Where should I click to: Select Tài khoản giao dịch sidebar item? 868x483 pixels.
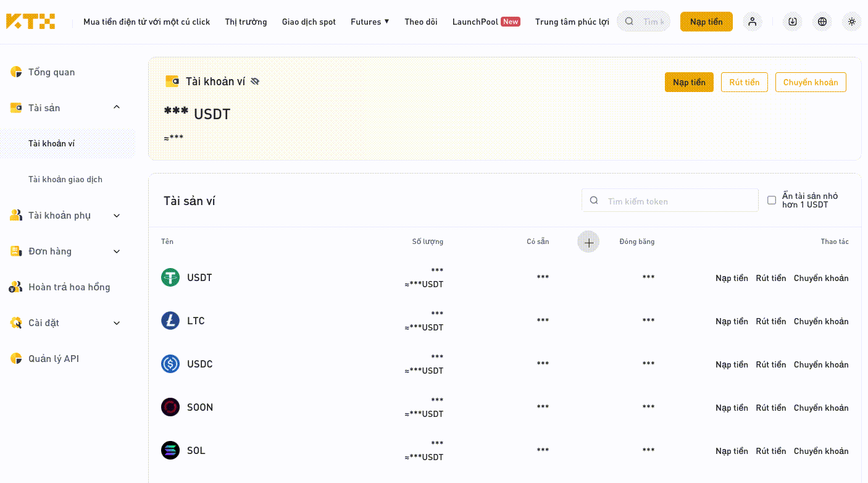pyautogui.click(x=65, y=180)
